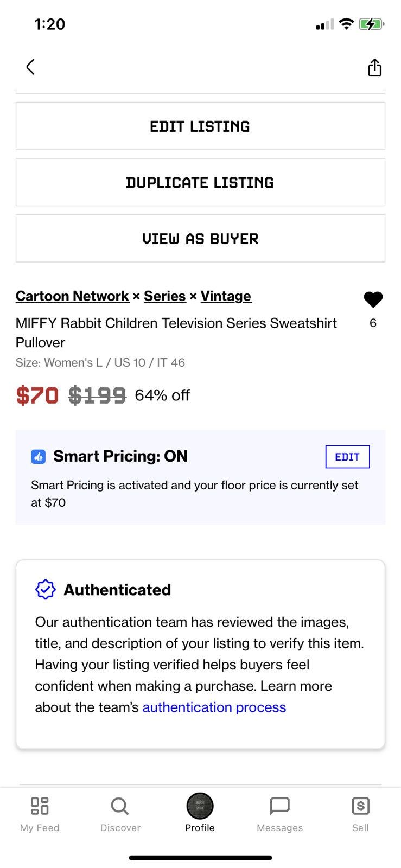Select the Sell dollar icon tab
The image size is (401, 868).
(360, 814)
